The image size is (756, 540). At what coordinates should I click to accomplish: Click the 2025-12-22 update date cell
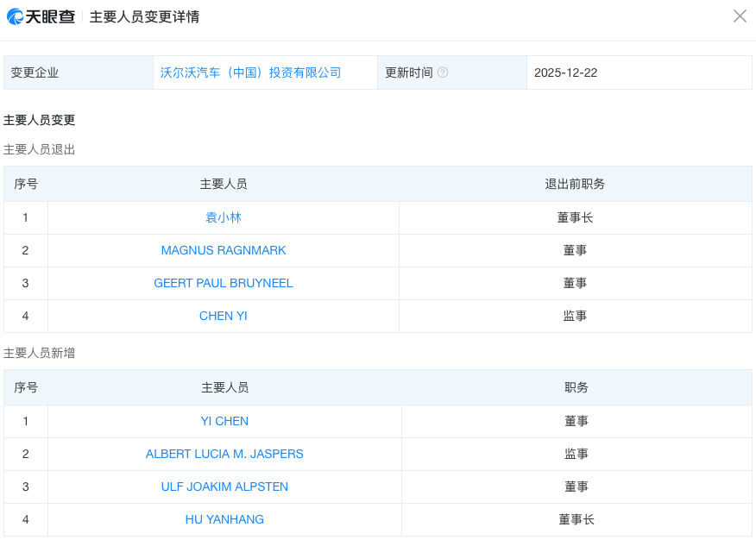(x=639, y=72)
